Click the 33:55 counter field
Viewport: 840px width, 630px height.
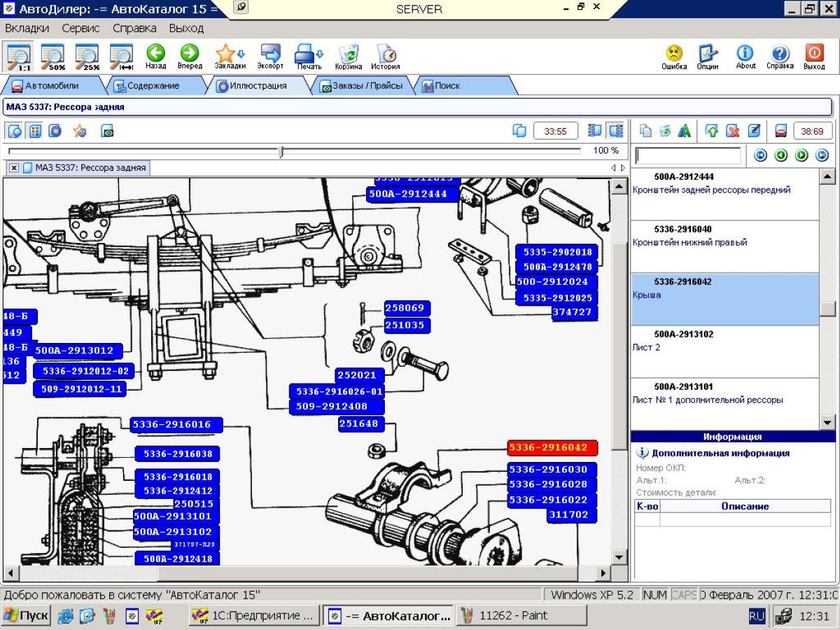coord(556,131)
